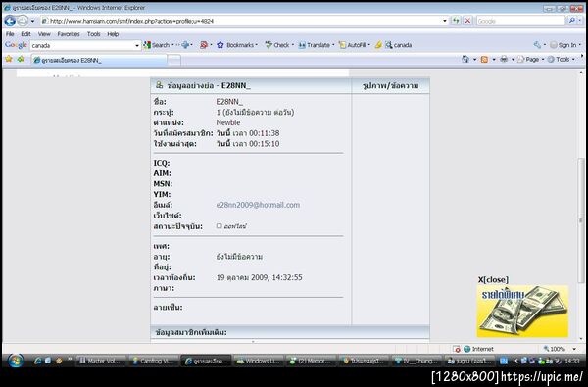The width and height of the screenshot is (588, 387).
Task: Click the Favorites Center star icon
Action: (9, 59)
